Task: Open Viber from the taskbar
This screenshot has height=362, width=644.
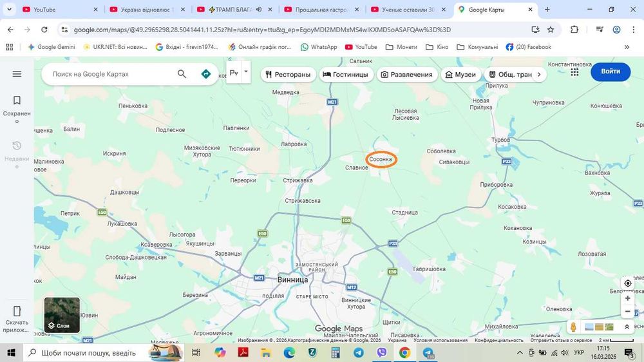Action: tap(381, 352)
